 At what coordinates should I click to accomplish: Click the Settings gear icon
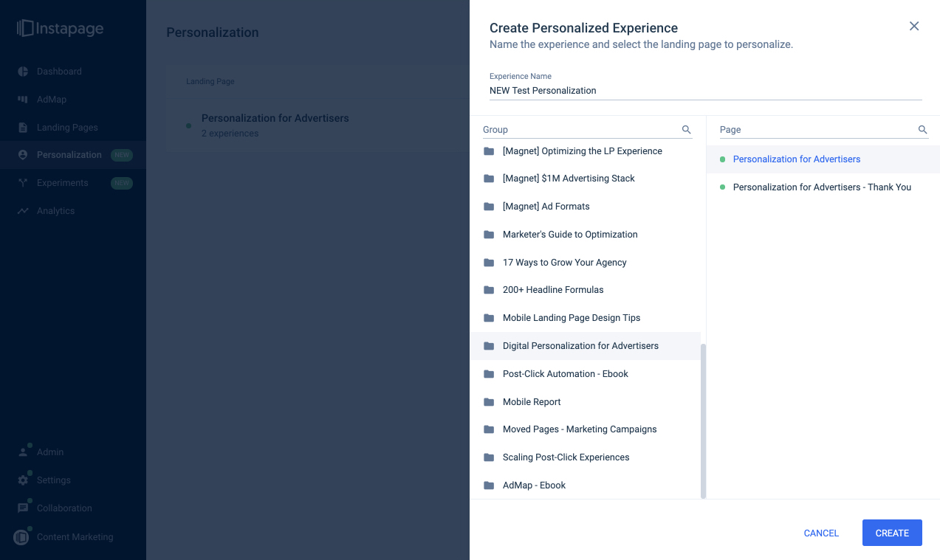pyautogui.click(x=24, y=480)
